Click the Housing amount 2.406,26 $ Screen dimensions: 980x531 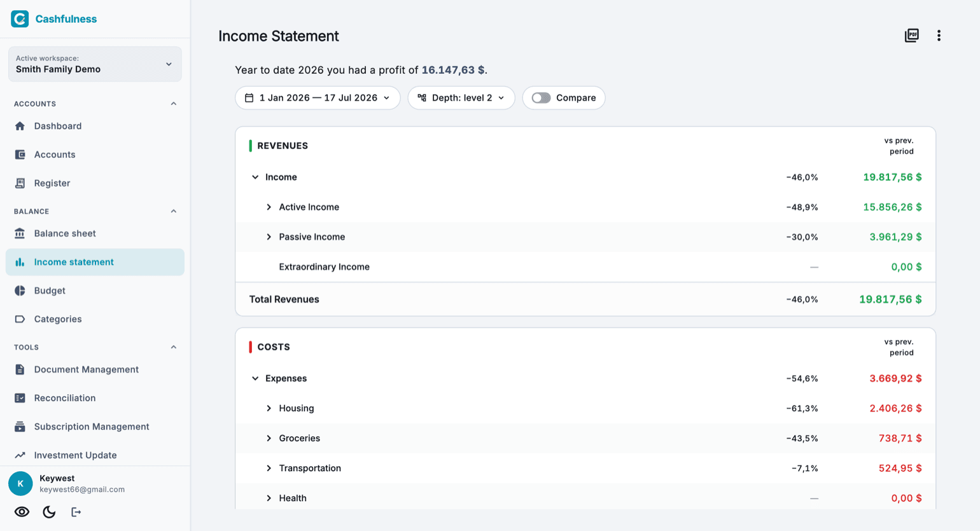click(895, 409)
